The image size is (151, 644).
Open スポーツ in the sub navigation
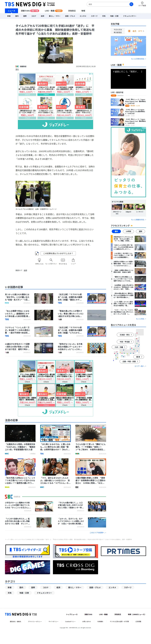94,16
